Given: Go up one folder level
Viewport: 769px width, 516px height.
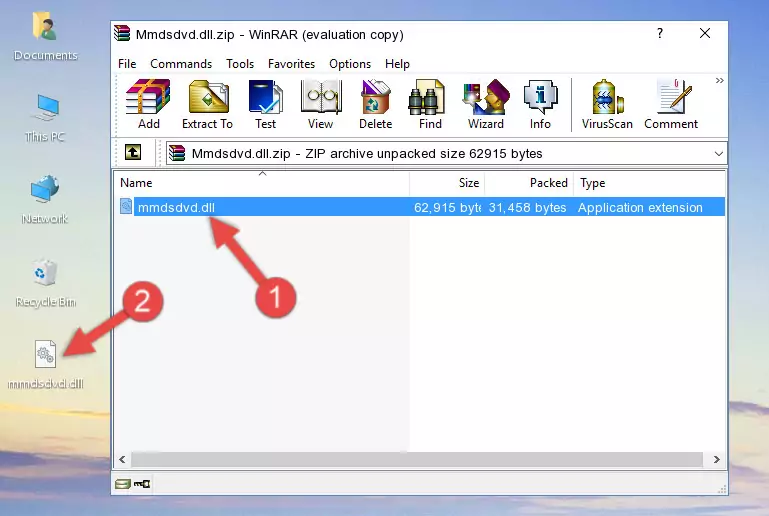Looking at the screenshot, I should [132, 153].
